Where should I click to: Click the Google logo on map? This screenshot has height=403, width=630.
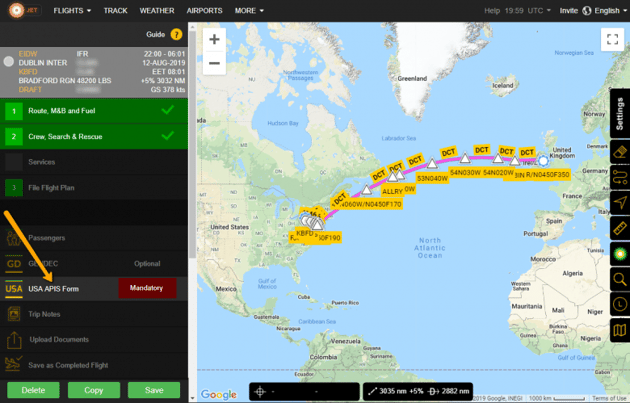coord(219,394)
